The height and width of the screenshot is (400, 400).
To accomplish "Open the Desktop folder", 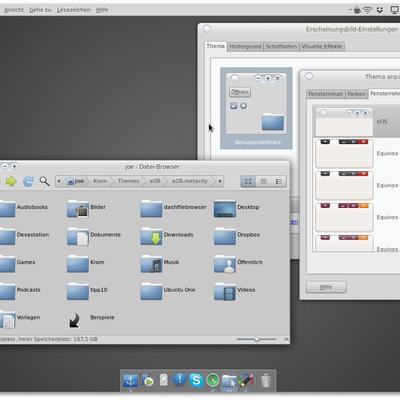I will click(x=225, y=209).
